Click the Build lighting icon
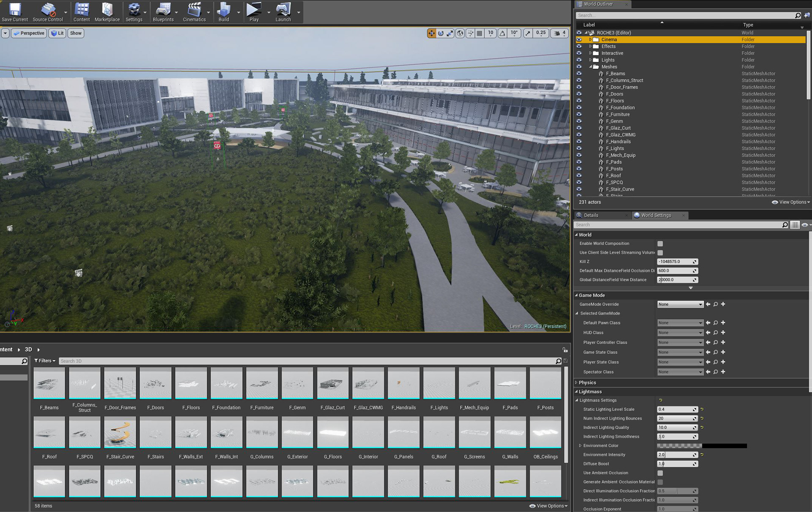The height and width of the screenshot is (512, 812). point(223,12)
